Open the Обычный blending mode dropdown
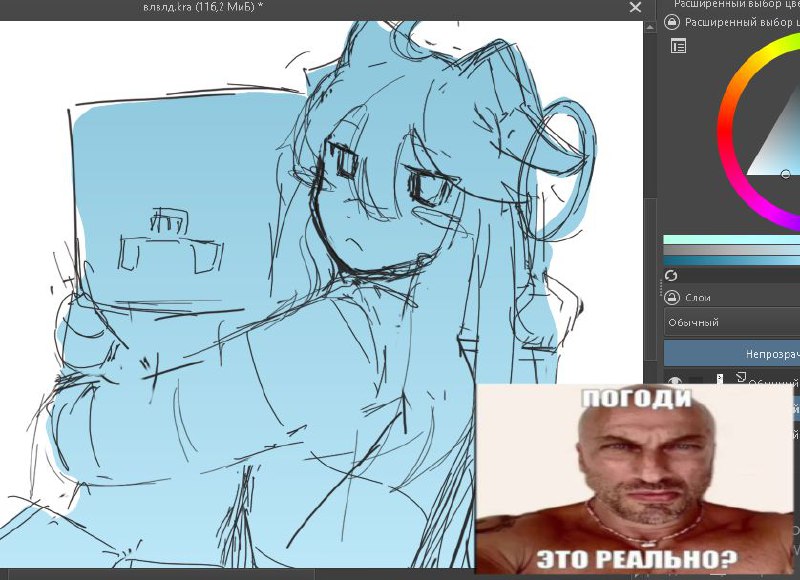 click(732, 322)
